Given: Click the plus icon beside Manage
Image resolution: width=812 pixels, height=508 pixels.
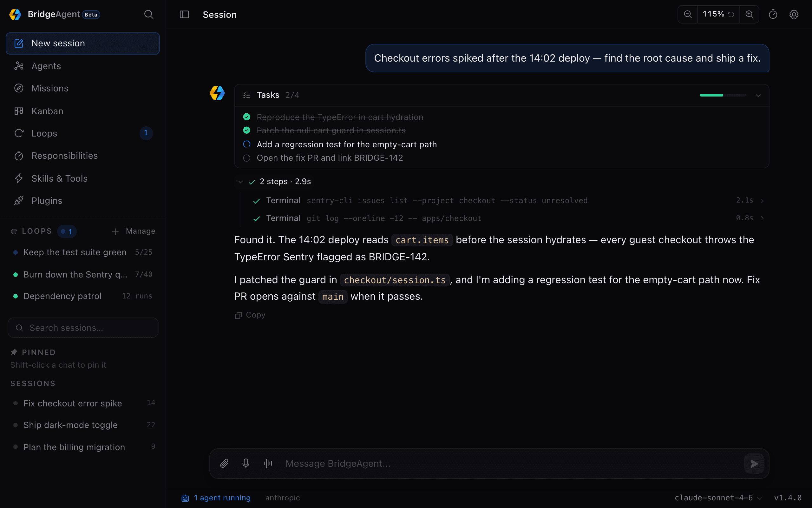Looking at the screenshot, I should pyautogui.click(x=115, y=231).
